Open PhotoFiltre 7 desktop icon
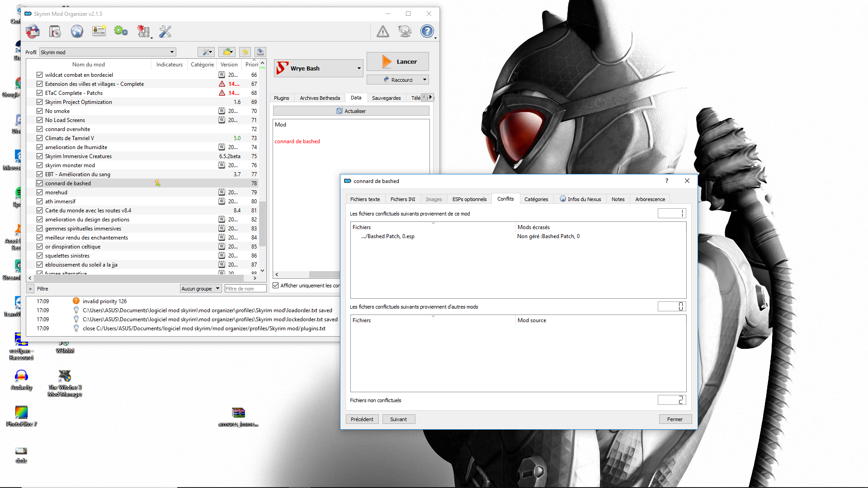Screen dimensions: 868x488 pyautogui.click(x=21, y=416)
